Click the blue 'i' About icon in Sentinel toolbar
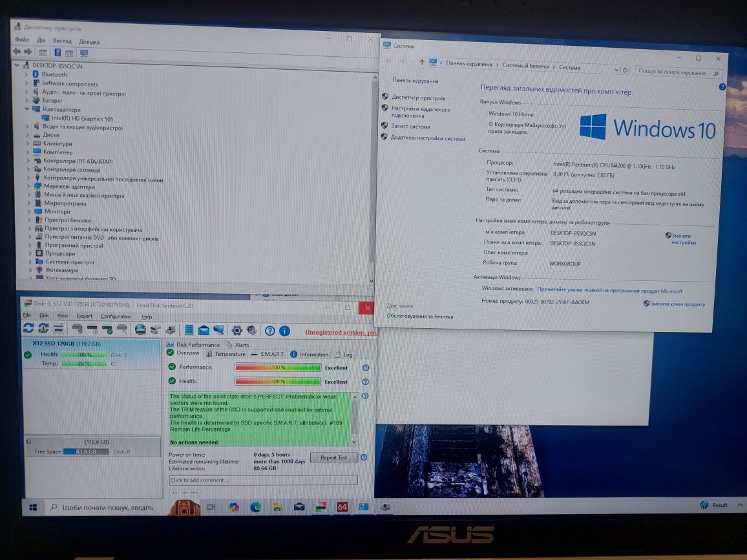This screenshot has height=560, width=747. pyautogui.click(x=284, y=331)
